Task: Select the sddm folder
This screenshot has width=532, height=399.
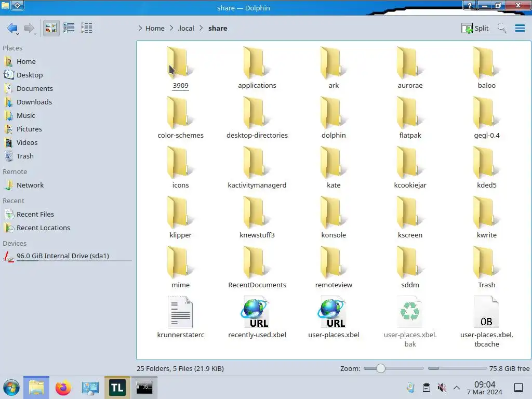Action: tap(410, 268)
